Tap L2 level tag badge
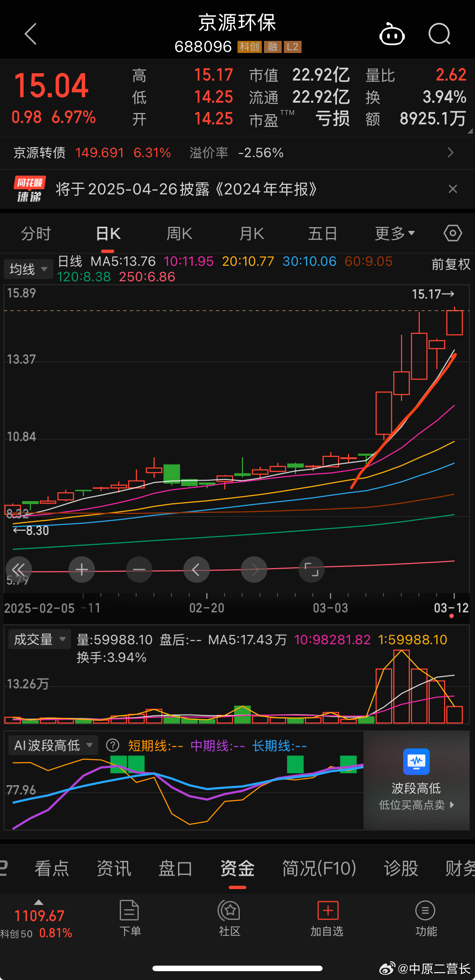This screenshot has height=980, width=475. (x=293, y=47)
